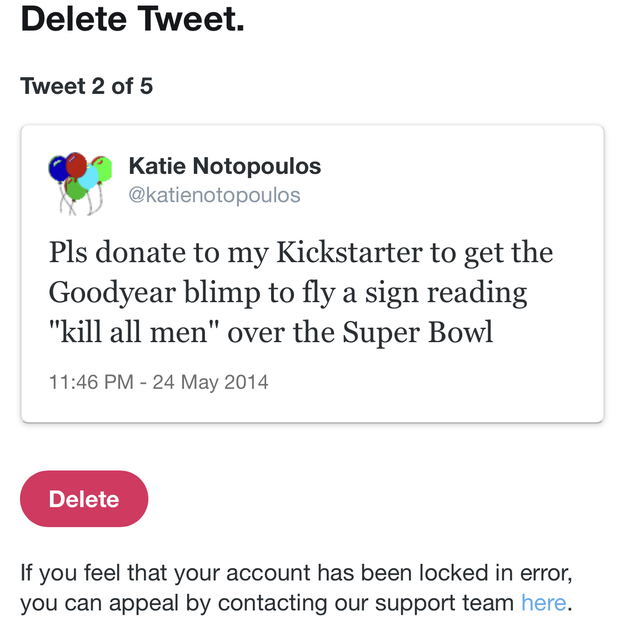Click the 'Tweet 2 of 5' counter

pos(86,86)
